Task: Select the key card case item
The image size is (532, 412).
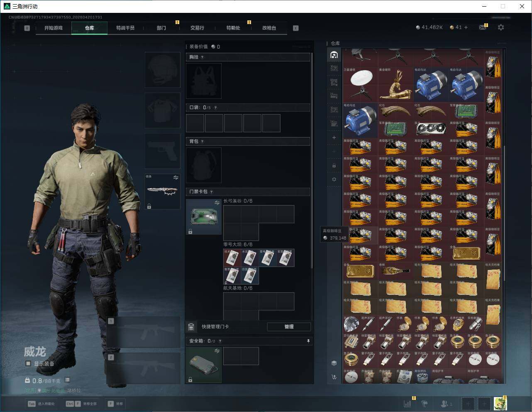Action: [x=204, y=217]
